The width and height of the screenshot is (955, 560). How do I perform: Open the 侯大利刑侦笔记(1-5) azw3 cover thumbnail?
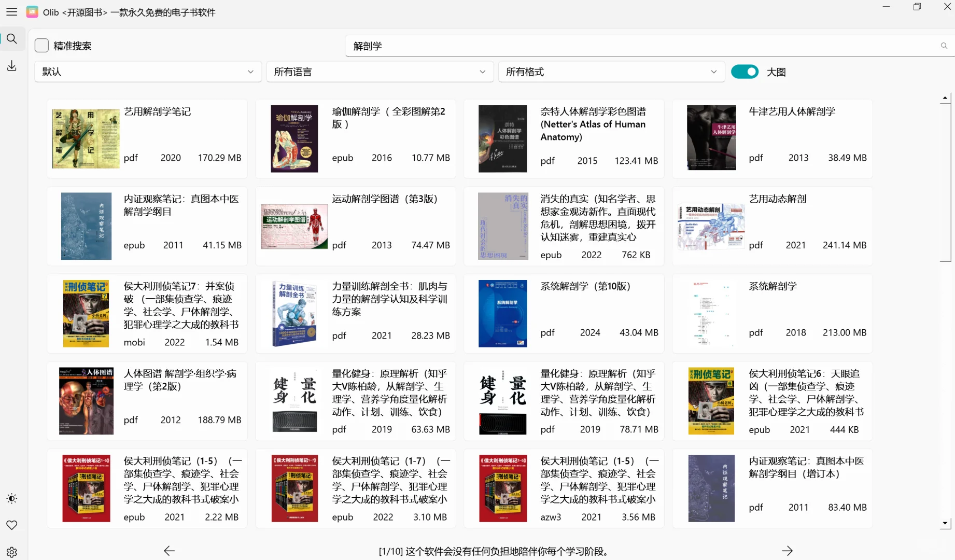click(503, 488)
